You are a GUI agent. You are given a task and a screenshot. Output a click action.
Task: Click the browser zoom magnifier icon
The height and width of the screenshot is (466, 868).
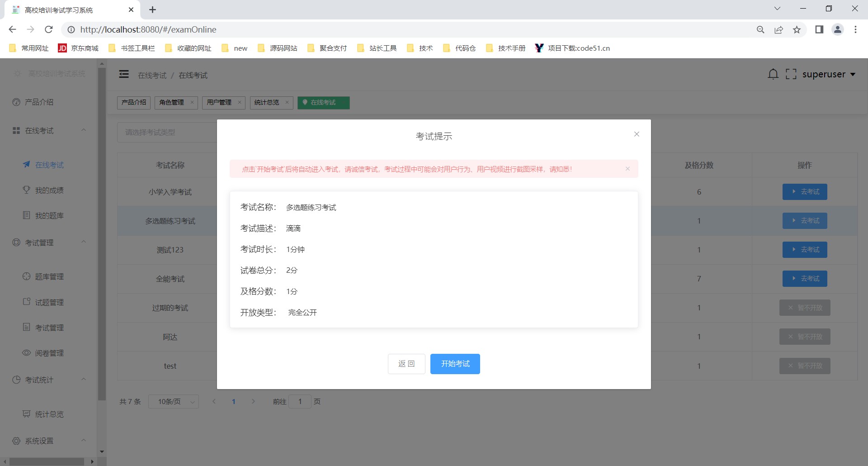tap(760, 30)
